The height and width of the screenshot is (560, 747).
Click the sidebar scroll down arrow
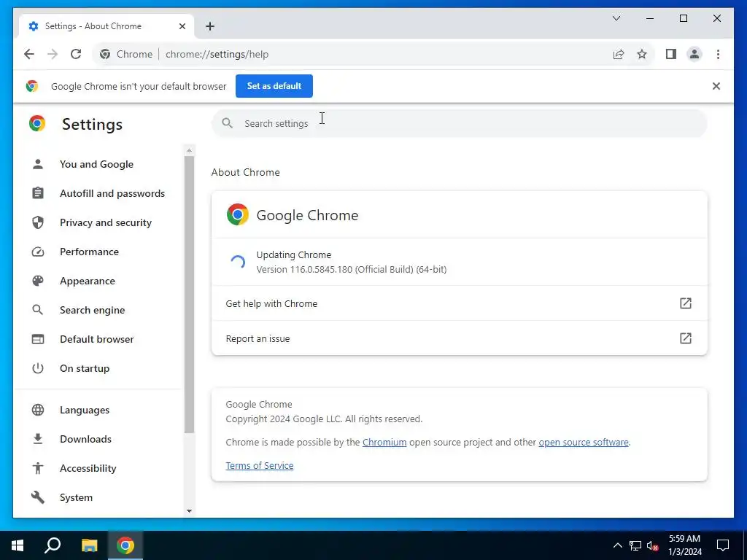189,511
